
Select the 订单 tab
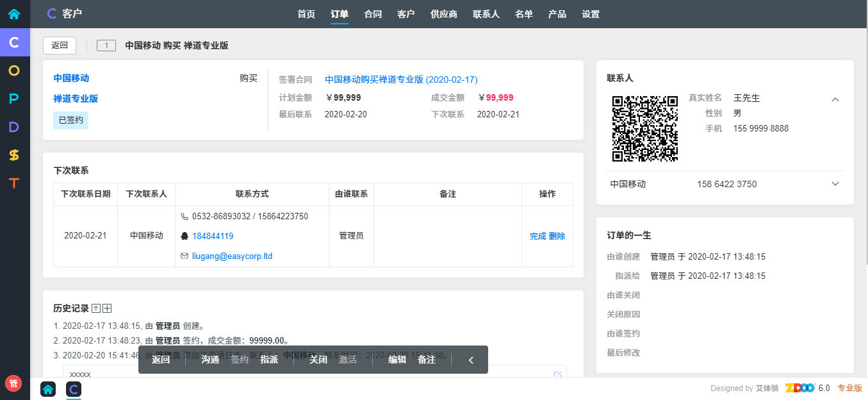point(340,14)
